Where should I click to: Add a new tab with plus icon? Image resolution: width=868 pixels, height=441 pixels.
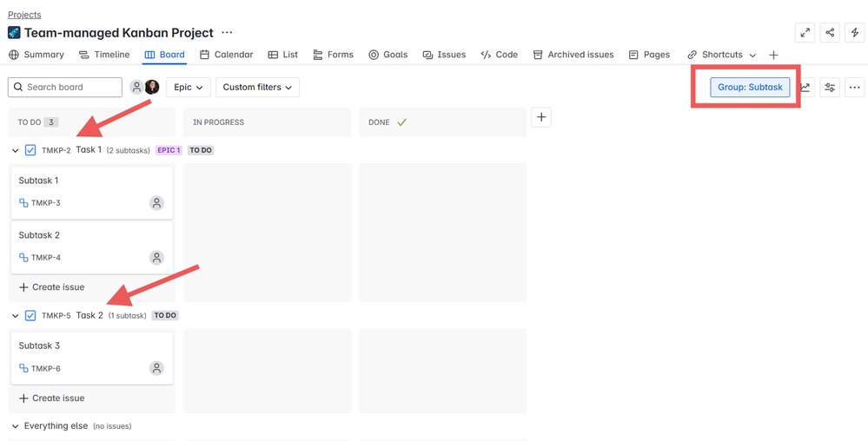coord(773,55)
